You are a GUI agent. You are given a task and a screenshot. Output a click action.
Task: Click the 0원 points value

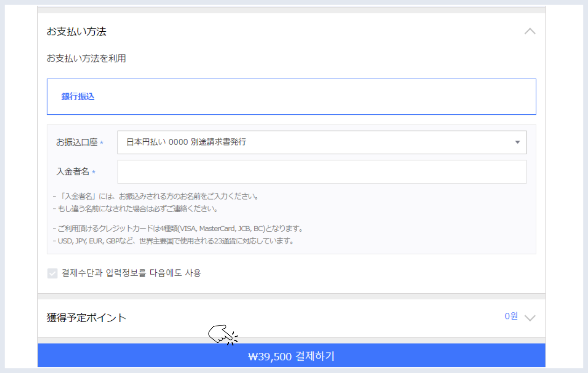pyautogui.click(x=511, y=316)
